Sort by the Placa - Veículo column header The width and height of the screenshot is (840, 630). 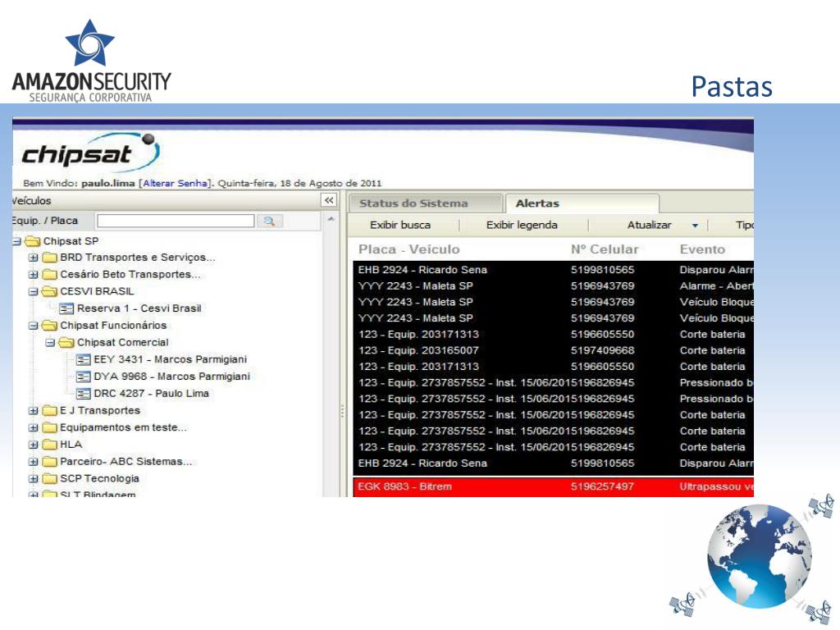pos(409,249)
